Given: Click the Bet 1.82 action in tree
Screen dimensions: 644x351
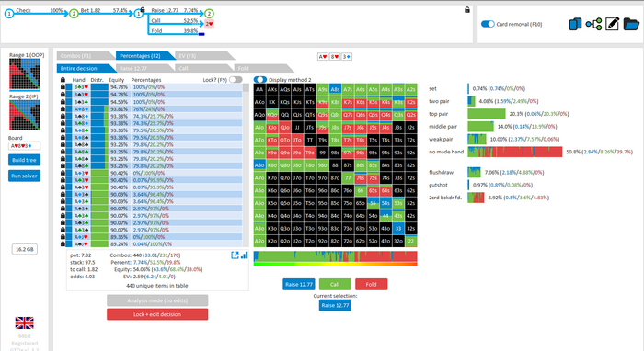Looking at the screenshot, I should (x=90, y=10).
